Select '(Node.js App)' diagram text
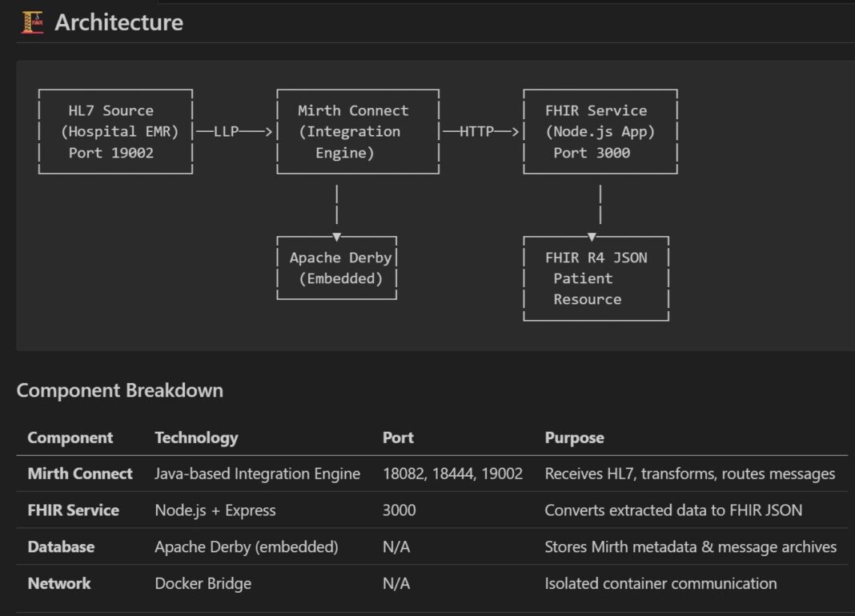 (x=600, y=132)
